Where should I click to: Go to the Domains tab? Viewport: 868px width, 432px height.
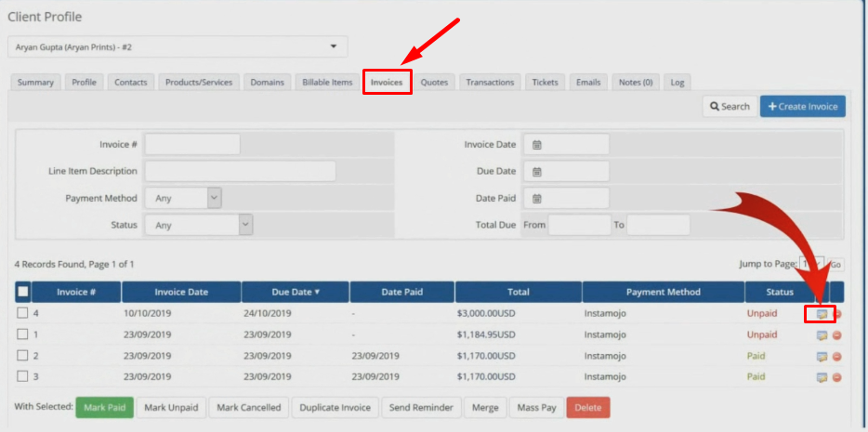[x=267, y=83]
